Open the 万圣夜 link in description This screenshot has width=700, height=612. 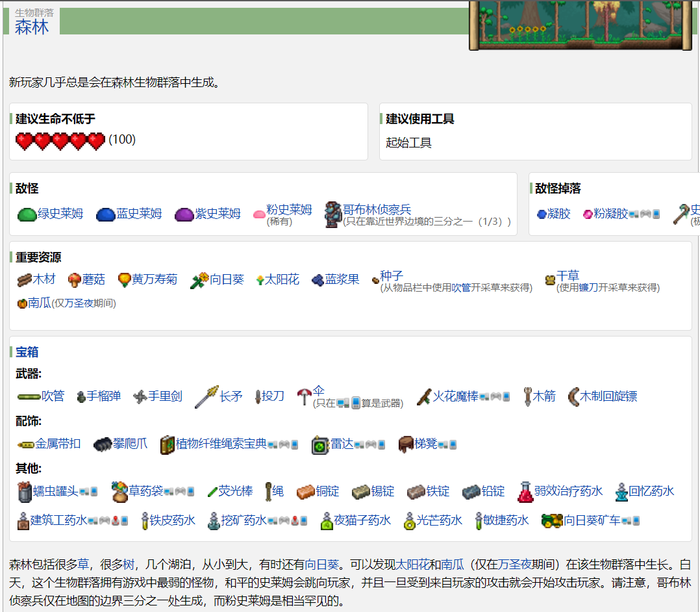[x=515, y=565]
